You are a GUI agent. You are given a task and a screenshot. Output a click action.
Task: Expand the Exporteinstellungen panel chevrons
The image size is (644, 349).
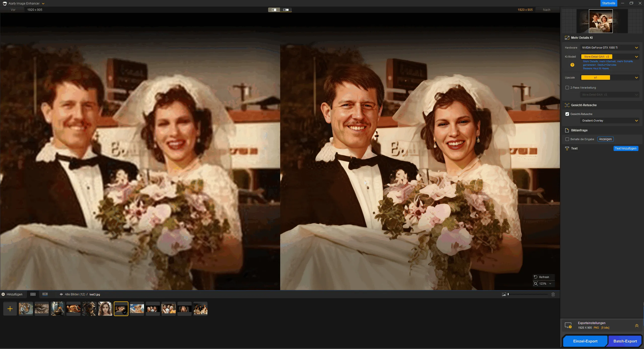tap(637, 326)
